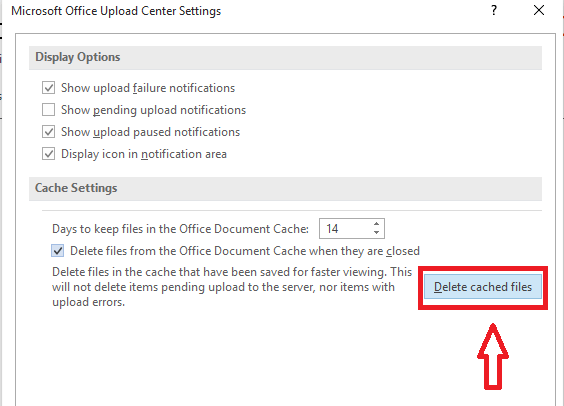
Task: Uncheck the Show upload failure notifications checkbox
Action: pos(49,88)
